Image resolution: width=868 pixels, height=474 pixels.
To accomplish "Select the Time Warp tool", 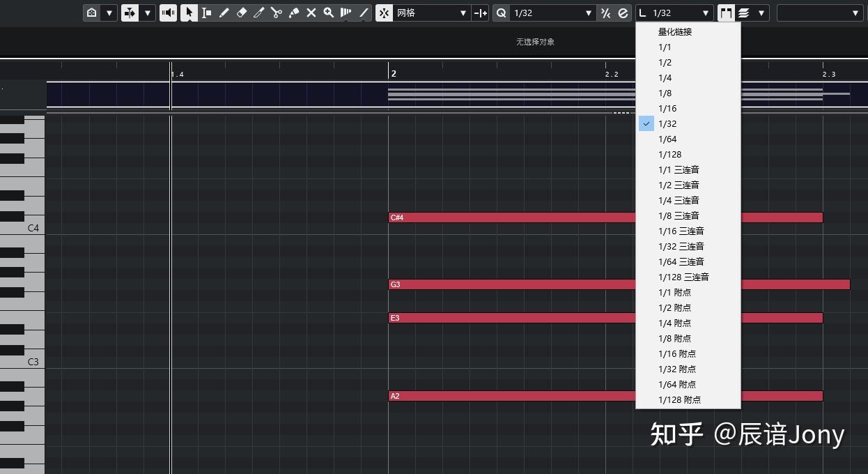I will [x=347, y=13].
